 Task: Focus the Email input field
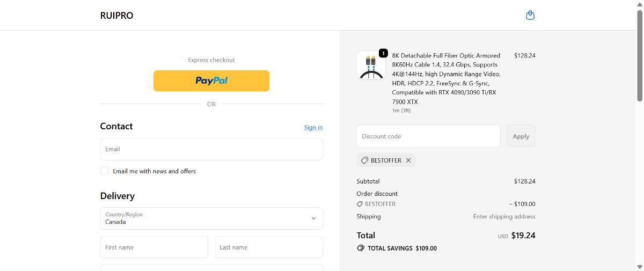coord(211,149)
